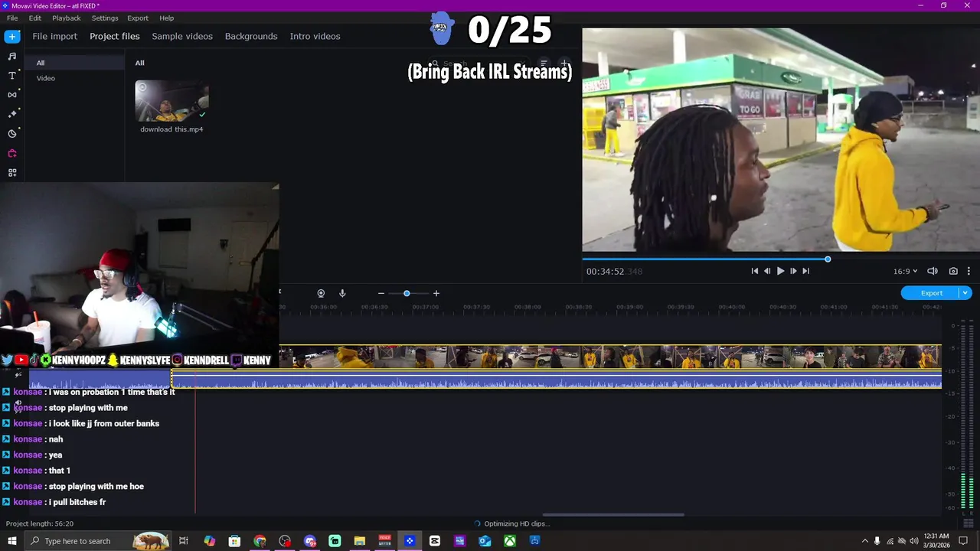Click Project length: 56:20 status text

tap(40, 523)
